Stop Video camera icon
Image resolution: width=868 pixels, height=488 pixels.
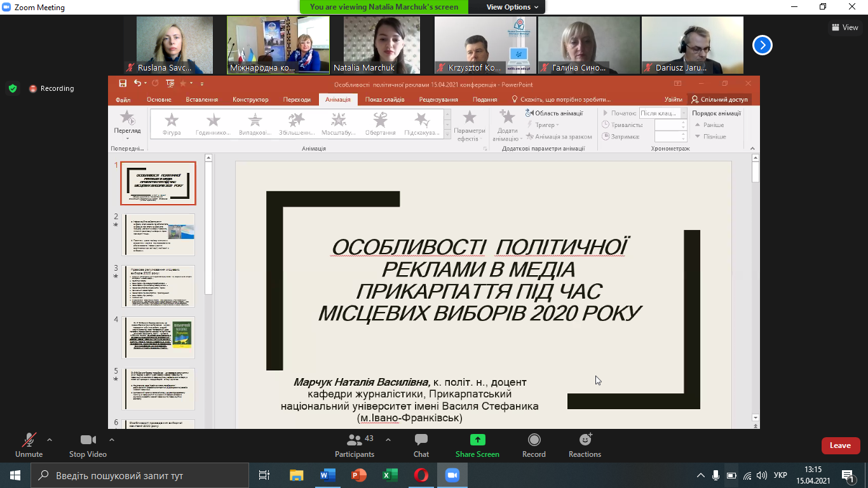(88, 440)
